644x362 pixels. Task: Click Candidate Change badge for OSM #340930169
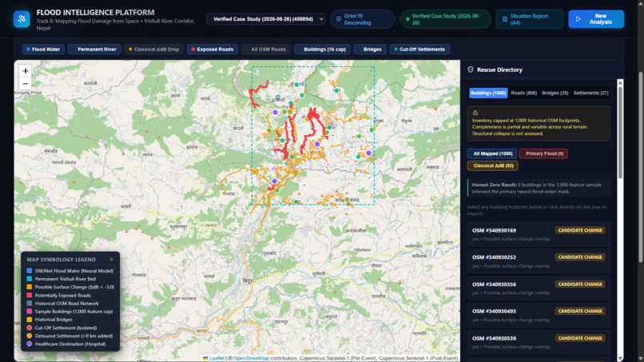(x=580, y=230)
